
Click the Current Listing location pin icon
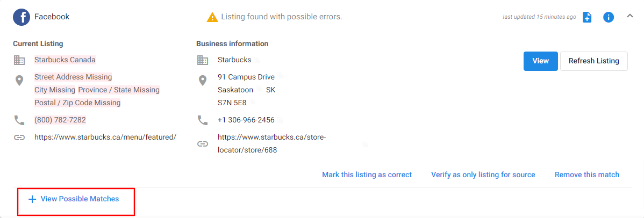(x=19, y=81)
